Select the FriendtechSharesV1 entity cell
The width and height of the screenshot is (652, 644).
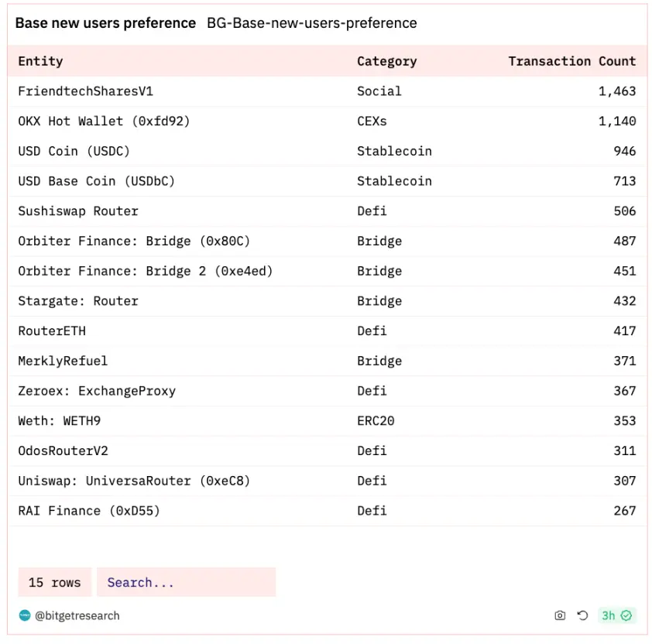coord(85,91)
